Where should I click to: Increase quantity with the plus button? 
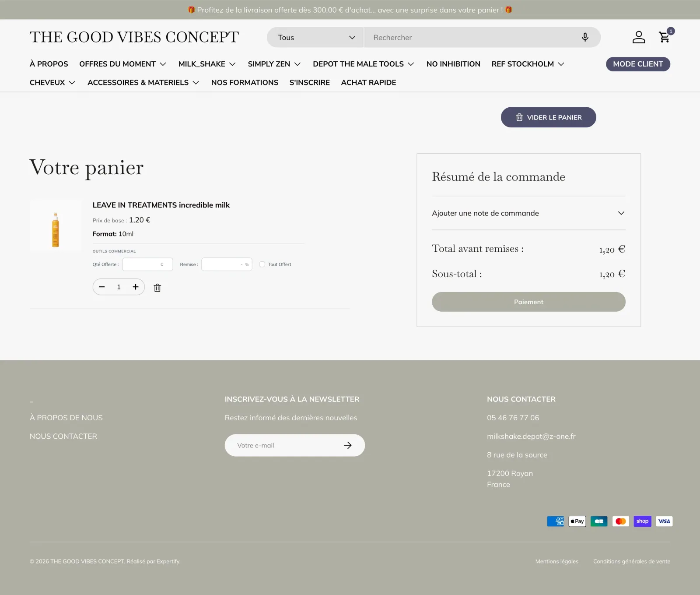tap(136, 287)
